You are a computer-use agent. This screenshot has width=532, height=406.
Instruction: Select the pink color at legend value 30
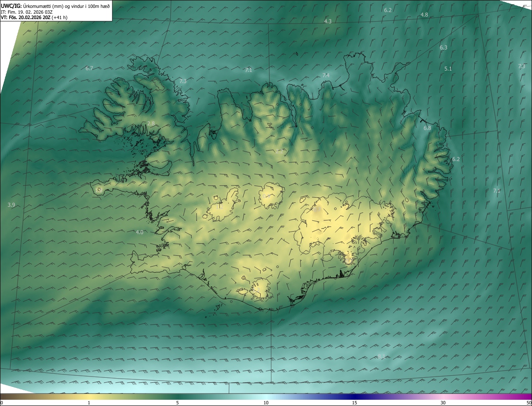[x=443, y=397]
